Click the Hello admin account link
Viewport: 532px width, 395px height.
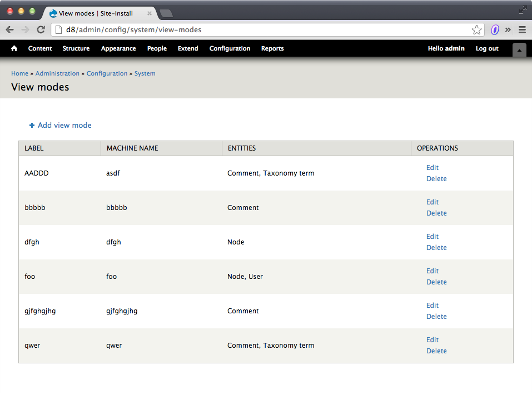(x=446, y=48)
